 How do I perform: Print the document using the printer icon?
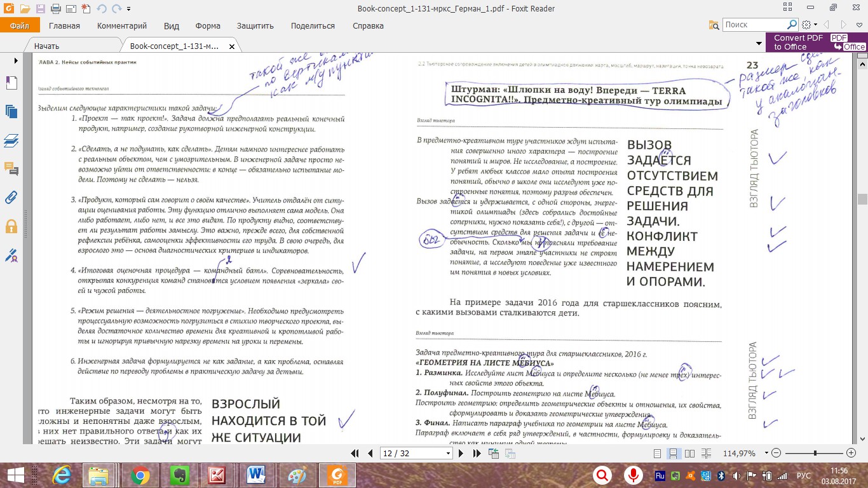coord(55,9)
